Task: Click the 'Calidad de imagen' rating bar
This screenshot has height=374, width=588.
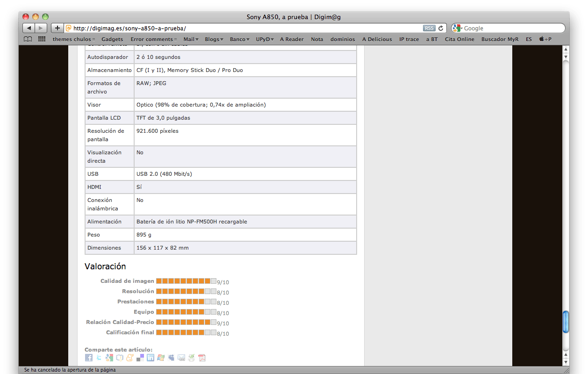Action: [186, 281]
